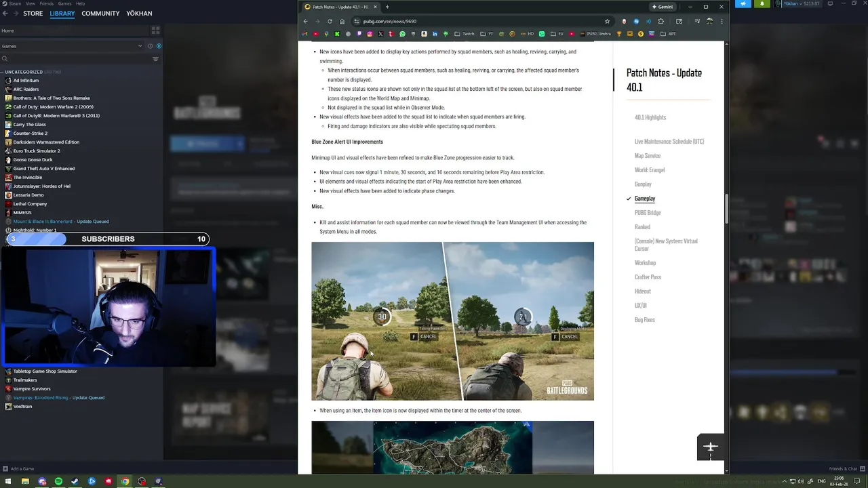Bookmark this page with the star icon
The height and width of the screenshot is (488, 868).
pyautogui.click(x=607, y=21)
